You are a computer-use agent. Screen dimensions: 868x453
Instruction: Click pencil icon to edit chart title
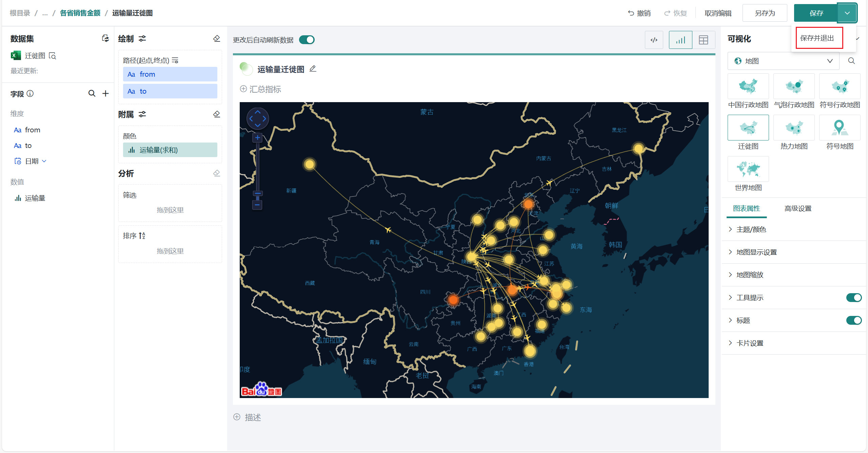[313, 69]
